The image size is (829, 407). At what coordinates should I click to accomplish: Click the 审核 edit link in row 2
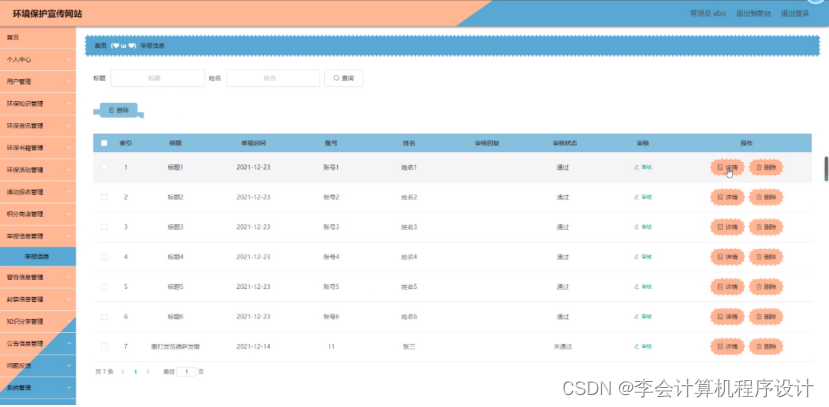pyautogui.click(x=643, y=197)
